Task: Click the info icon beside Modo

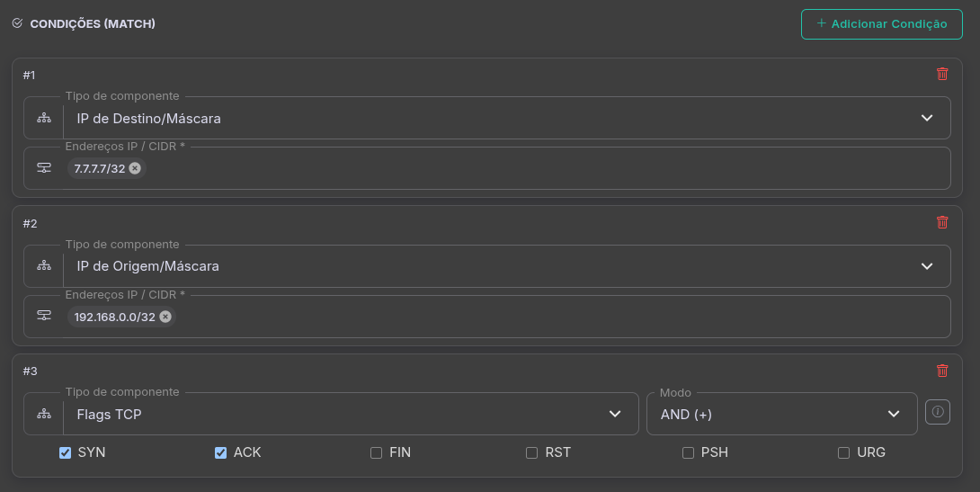Action: pos(938,413)
